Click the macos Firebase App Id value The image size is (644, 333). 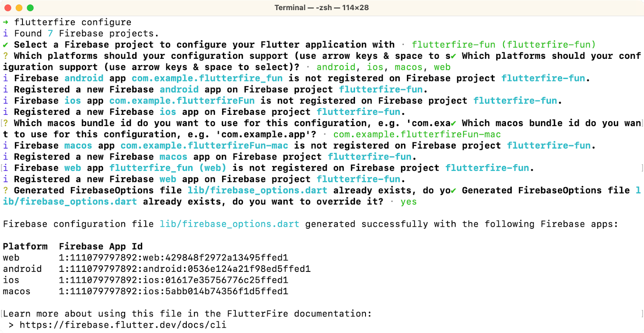coord(173,292)
